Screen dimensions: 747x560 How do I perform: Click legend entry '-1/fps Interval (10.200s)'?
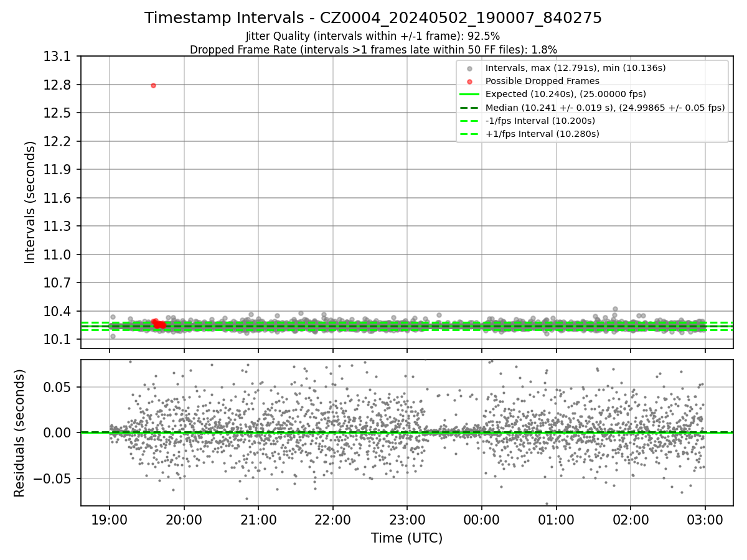pos(540,120)
